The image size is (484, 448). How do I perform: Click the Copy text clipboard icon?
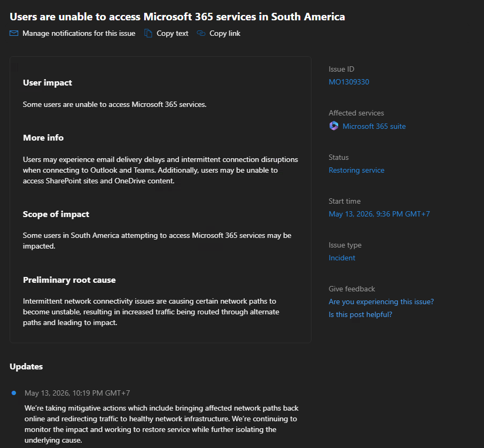[148, 33]
